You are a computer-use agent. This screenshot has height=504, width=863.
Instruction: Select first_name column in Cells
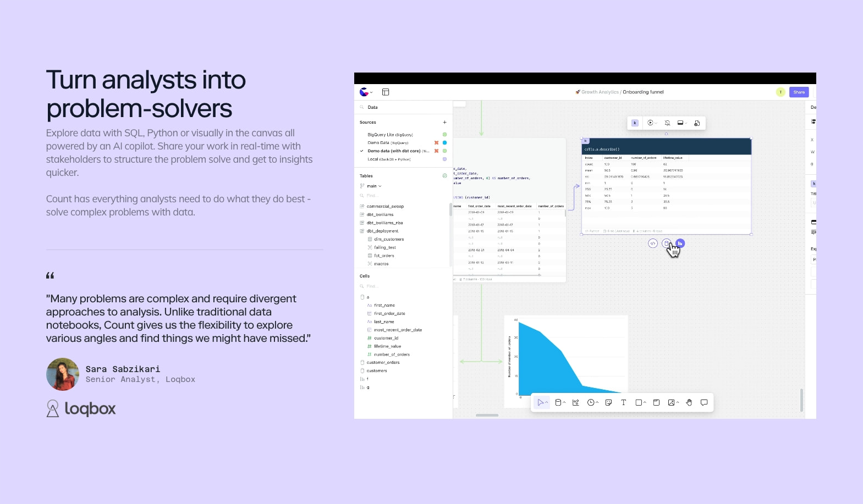click(384, 306)
